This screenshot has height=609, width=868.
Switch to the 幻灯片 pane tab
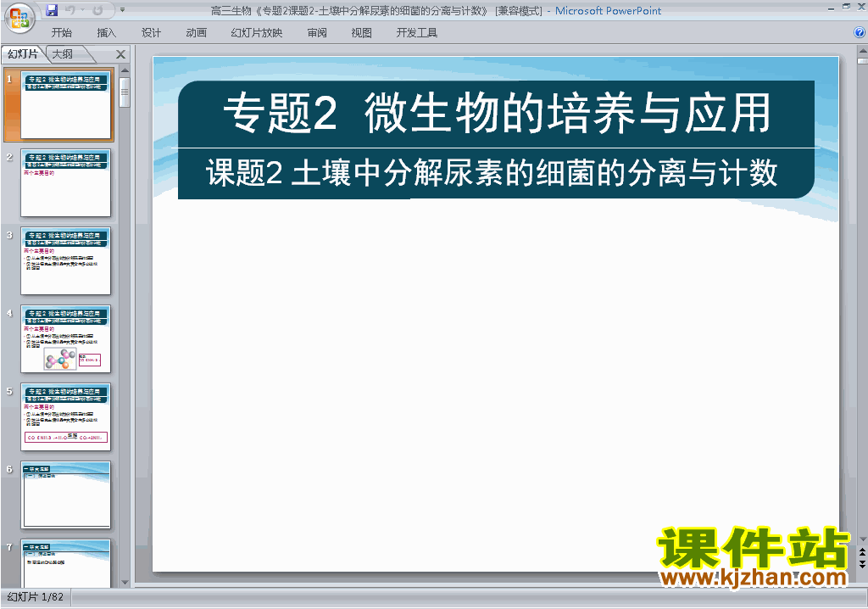click(23, 53)
